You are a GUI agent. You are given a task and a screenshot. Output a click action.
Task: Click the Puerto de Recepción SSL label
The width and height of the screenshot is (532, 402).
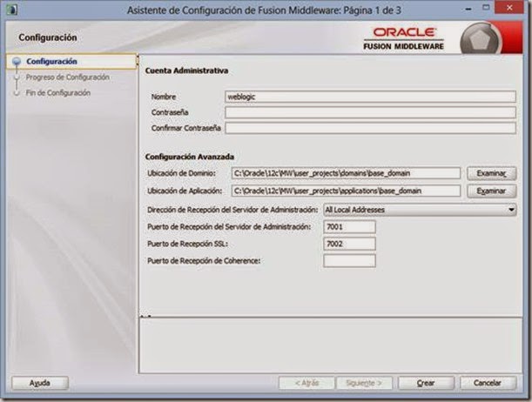pos(187,244)
